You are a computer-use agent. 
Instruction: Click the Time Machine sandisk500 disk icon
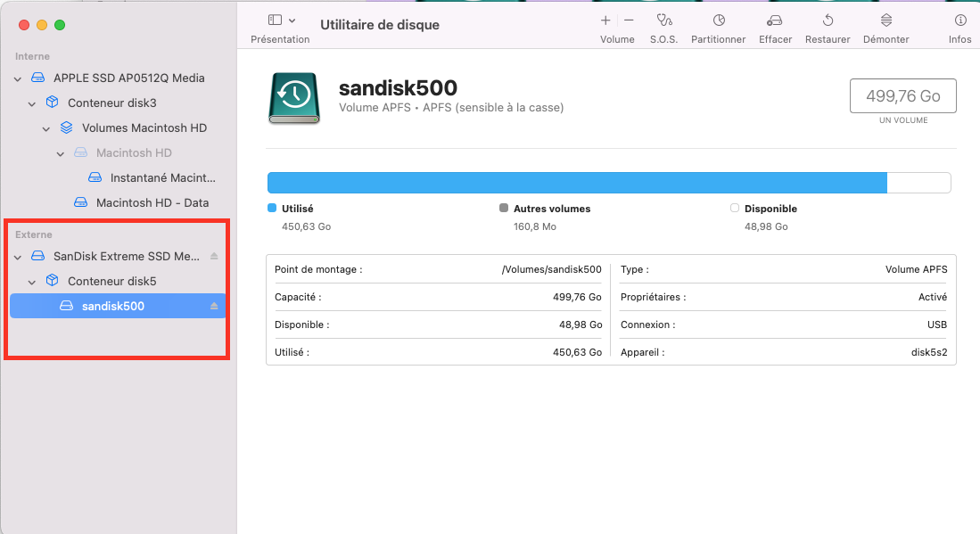294,97
